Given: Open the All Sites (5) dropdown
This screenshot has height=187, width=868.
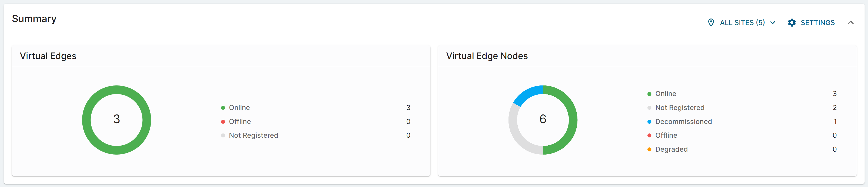Looking at the screenshot, I should (x=742, y=23).
